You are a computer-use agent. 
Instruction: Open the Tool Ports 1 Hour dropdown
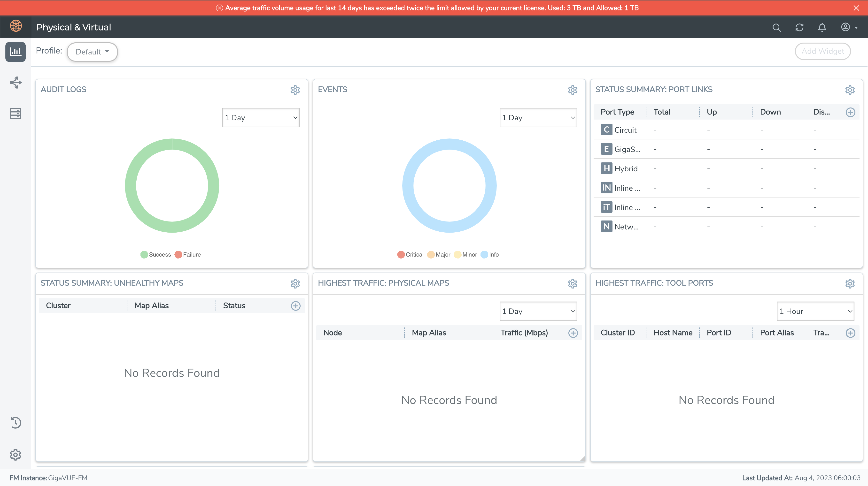[x=815, y=311]
